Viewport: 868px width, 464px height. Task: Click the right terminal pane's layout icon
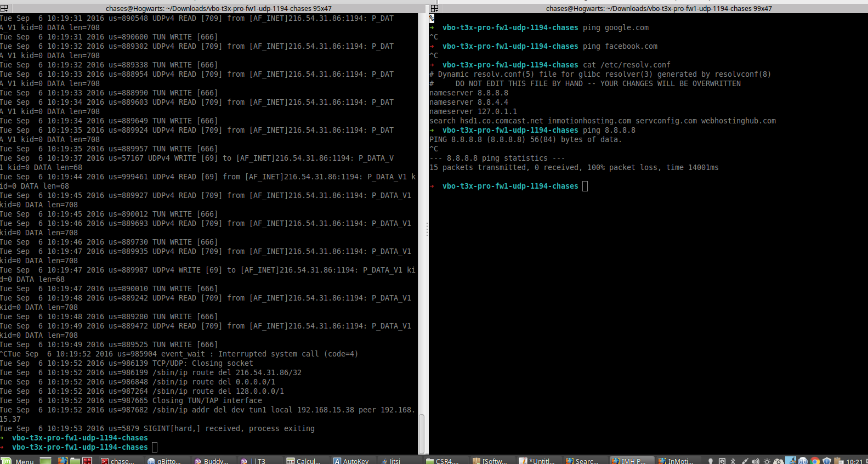coord(434,8)
